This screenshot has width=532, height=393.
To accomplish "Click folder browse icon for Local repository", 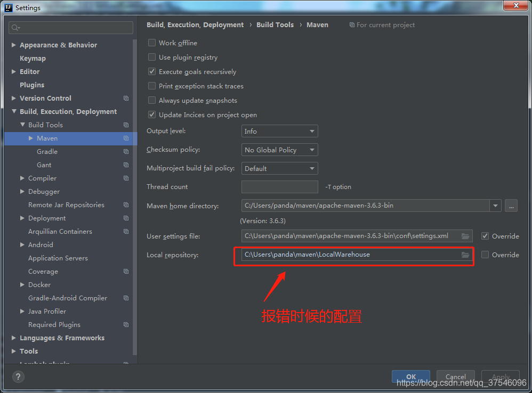I will pos(465,255).
